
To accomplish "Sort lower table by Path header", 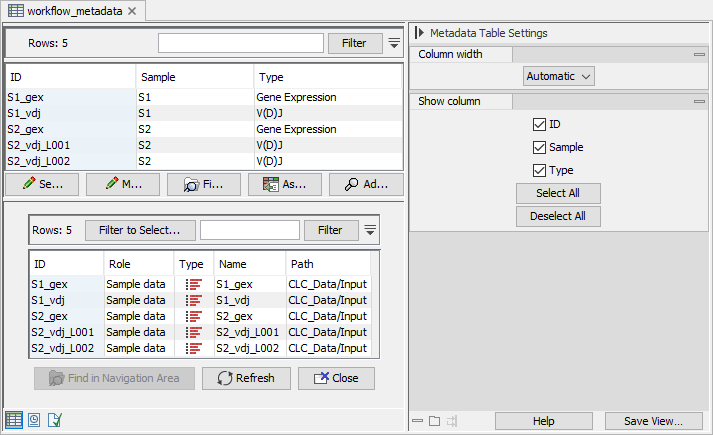I will tap(328, 264).
